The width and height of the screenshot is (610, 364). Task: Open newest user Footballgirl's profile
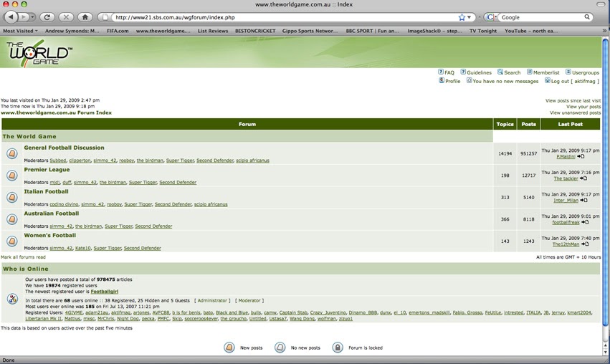(104, 292)
